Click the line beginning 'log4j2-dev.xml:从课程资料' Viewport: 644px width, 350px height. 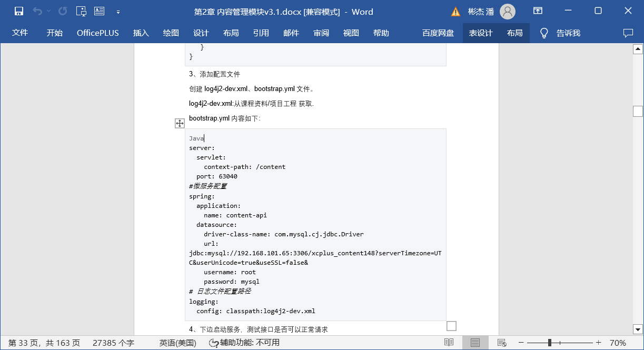[x=251, y=104]
